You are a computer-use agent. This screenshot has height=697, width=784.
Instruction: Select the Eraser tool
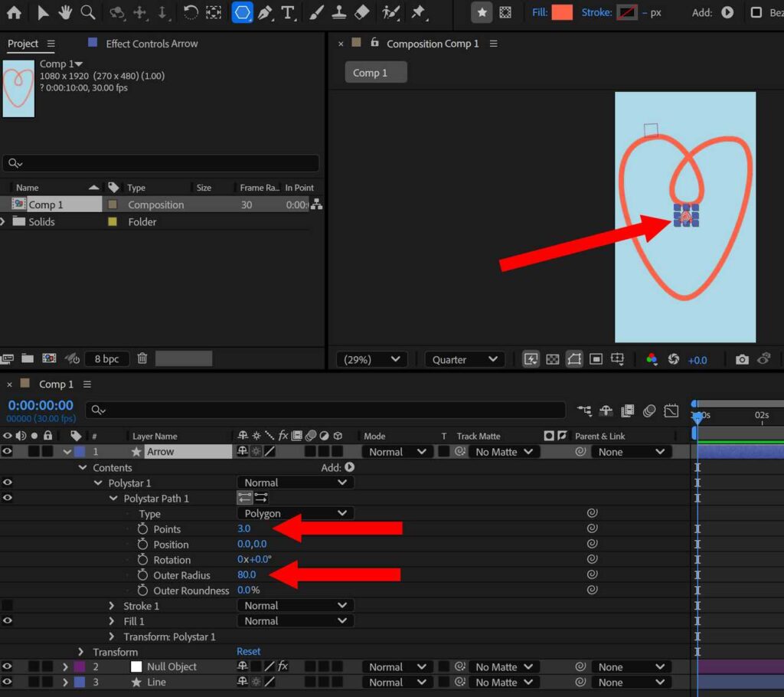click(x=361, y=12)
